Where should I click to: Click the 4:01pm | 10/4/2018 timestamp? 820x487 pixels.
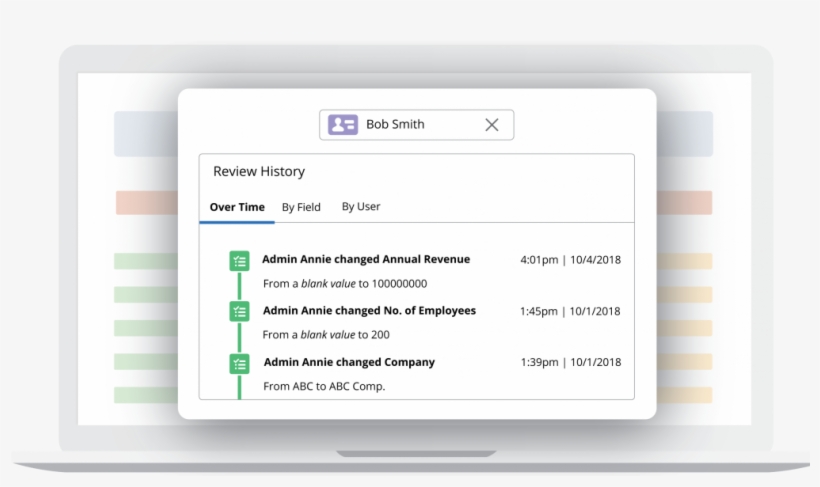pyautogui.click(x=570, y=260)
